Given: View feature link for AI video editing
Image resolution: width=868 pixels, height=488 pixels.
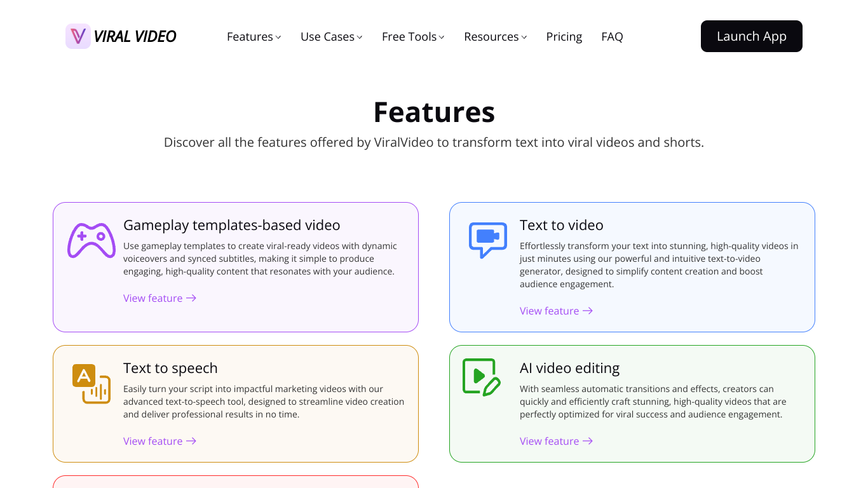Looking at the screenshot, I should 557,441.
